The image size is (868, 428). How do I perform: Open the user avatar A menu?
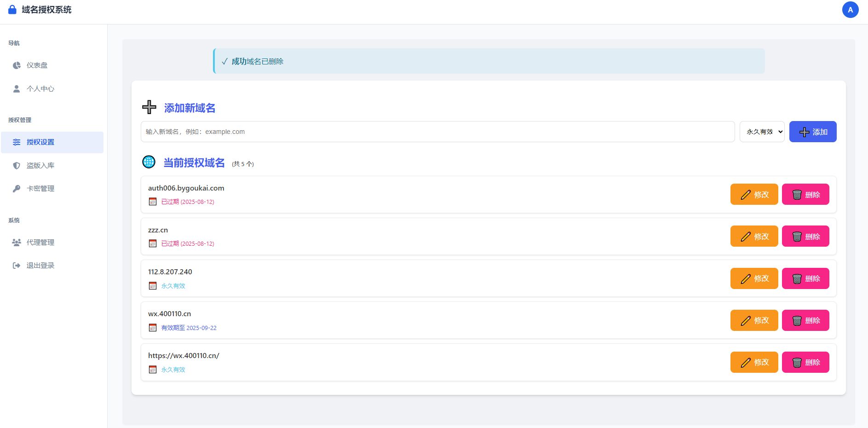(x=850, y=10)
